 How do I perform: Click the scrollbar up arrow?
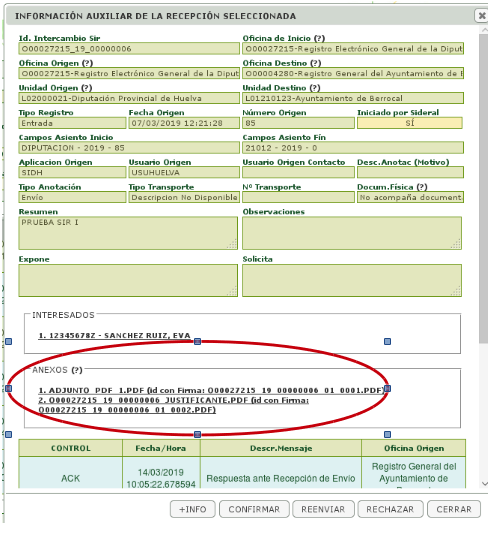pyautogui.click(x=484, y=30)
